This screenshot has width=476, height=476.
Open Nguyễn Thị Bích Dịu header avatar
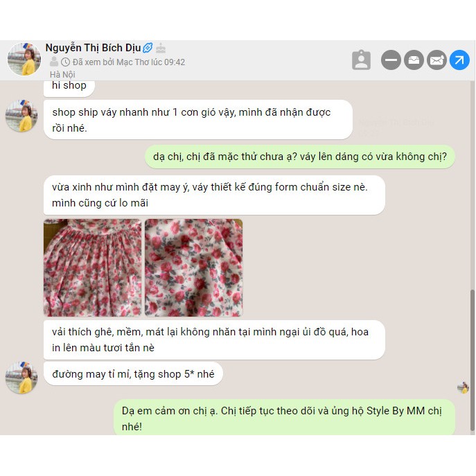tap(24, 59)
